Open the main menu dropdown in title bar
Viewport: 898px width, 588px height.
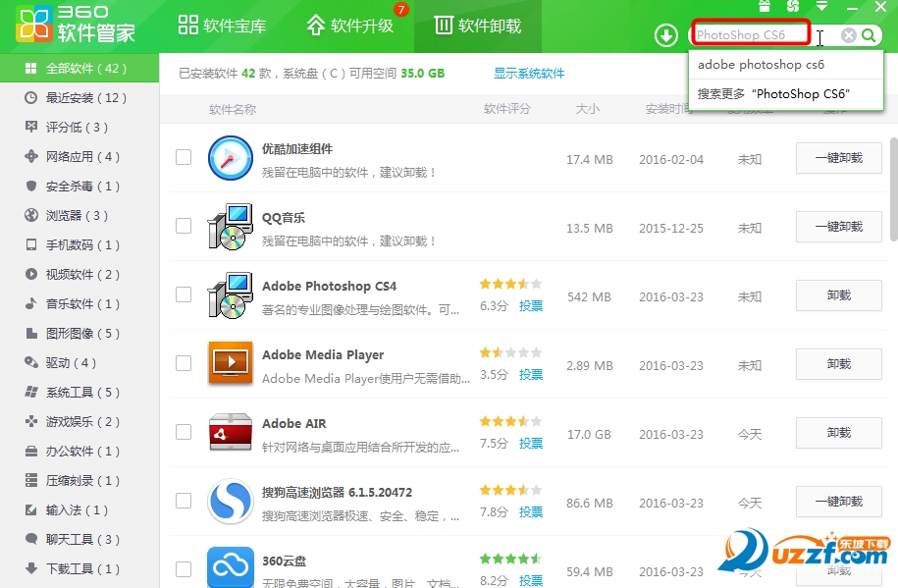pyautogui.click(x=821, y=7)
